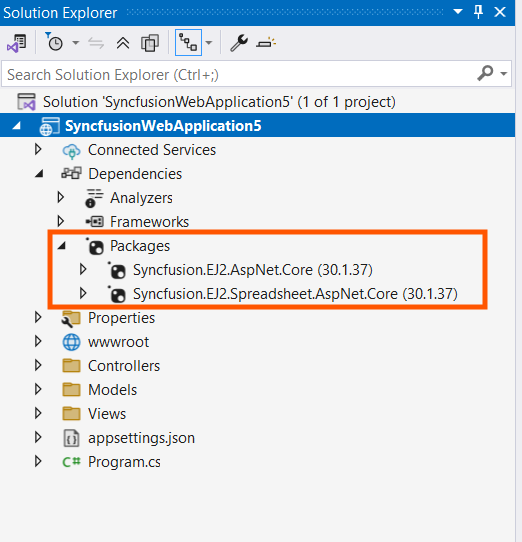Select Dependencies tree item
Image resolution: width=522 pixels, height=542 pixels.
pos(135,174)
